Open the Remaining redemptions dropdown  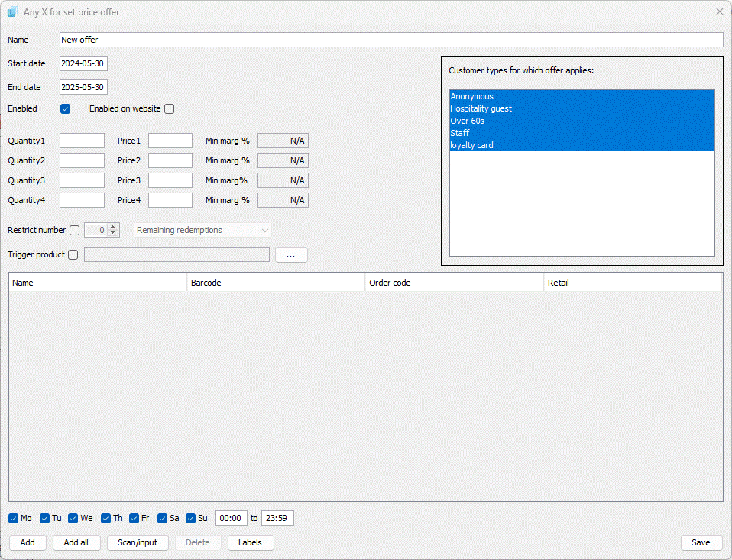click(202, 230)
